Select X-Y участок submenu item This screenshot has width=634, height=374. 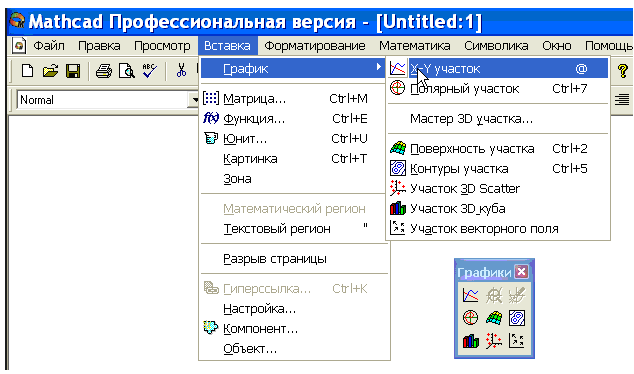click(498, 69)
